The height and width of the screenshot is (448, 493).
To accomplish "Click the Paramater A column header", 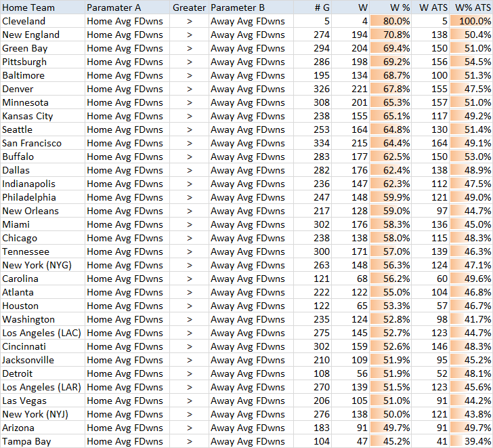I will [x=127, y=7].
